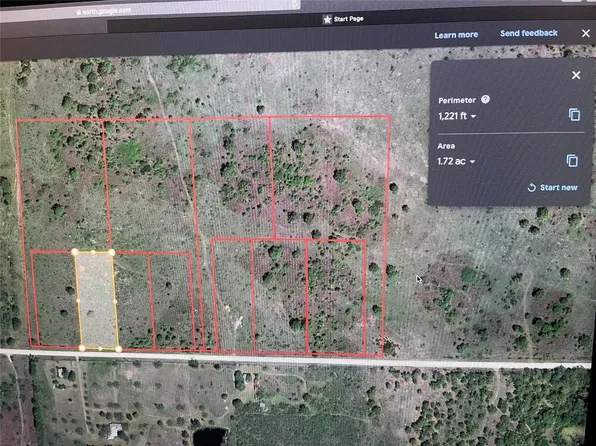Click the Perimeter label text
The image size is (596, 446).
(x=457, y=100)
